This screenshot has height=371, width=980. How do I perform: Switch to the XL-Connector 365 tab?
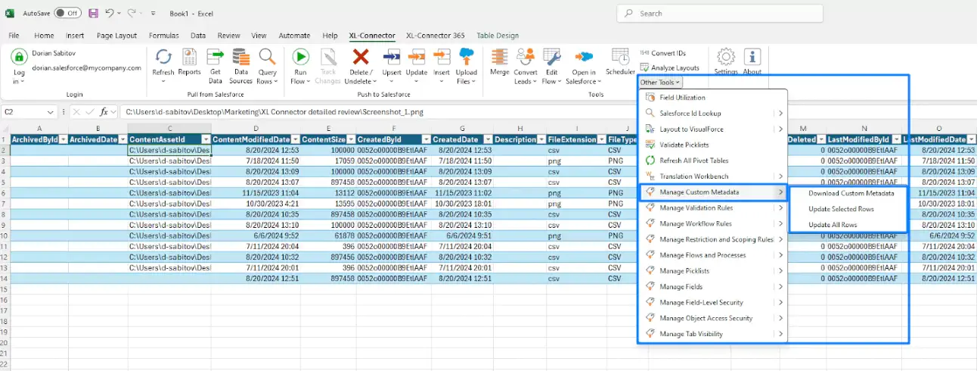point(436,36)
